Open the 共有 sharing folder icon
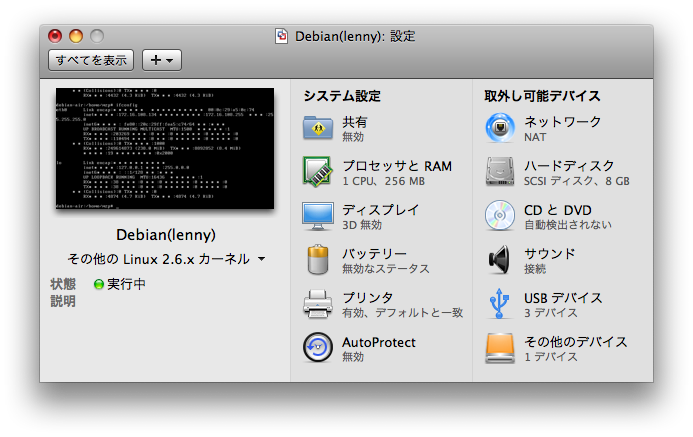This screenshot has width=693, height=437. [318, 128]
